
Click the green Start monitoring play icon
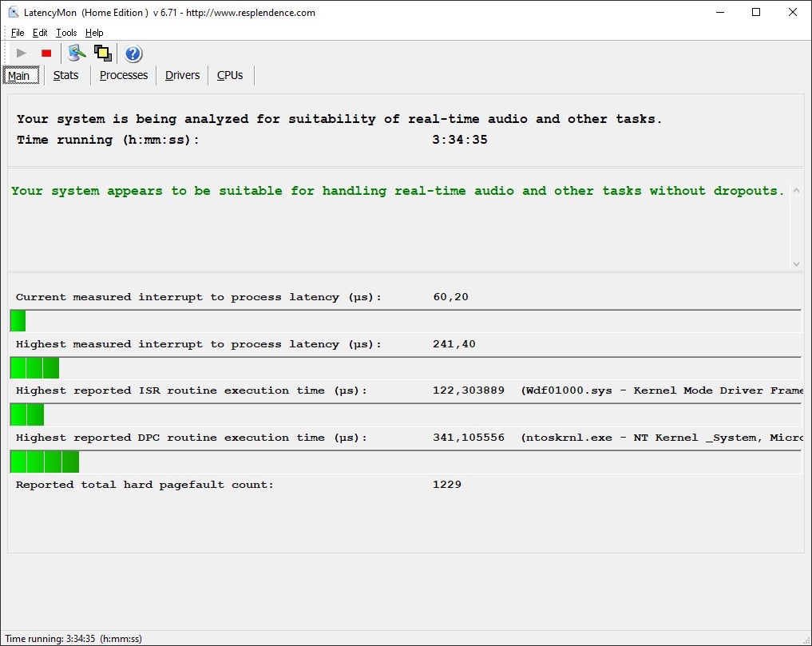[22, 54]
